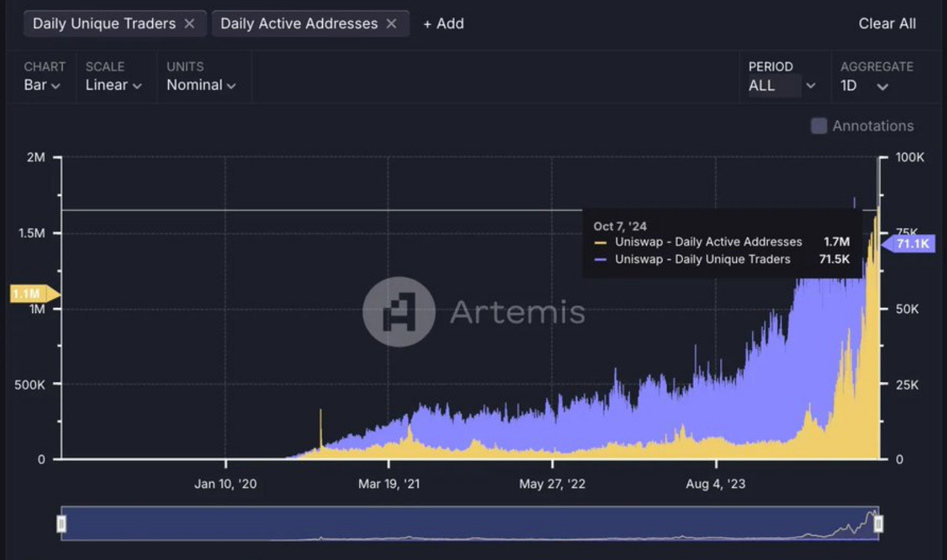Viewport: 947px width, 560px height.
Task: Open the Chart type Bar dropdown
Action: pyautogui.click(x=42, y=85)
